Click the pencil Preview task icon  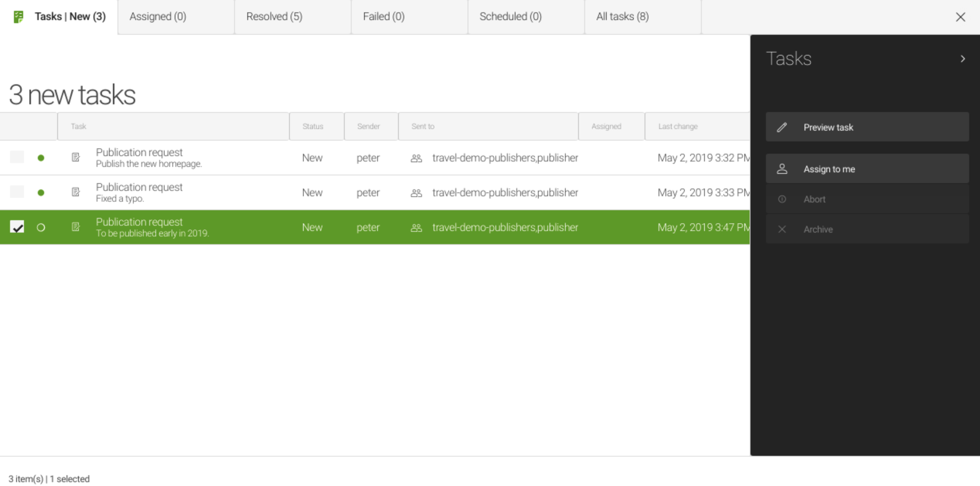pos(783,127)
